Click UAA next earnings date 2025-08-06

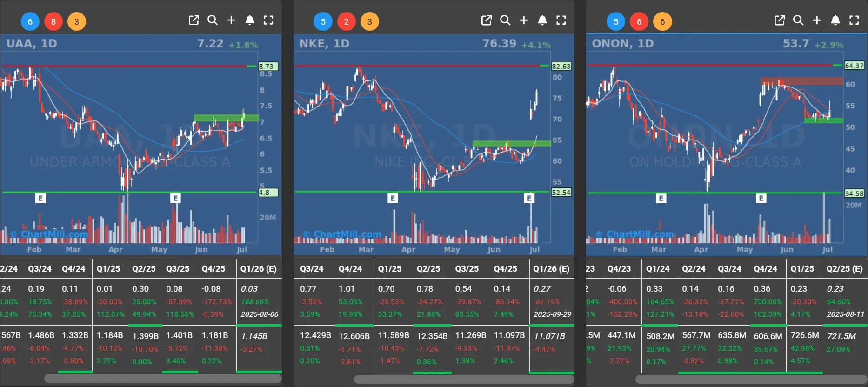click(x=259, y=314)
